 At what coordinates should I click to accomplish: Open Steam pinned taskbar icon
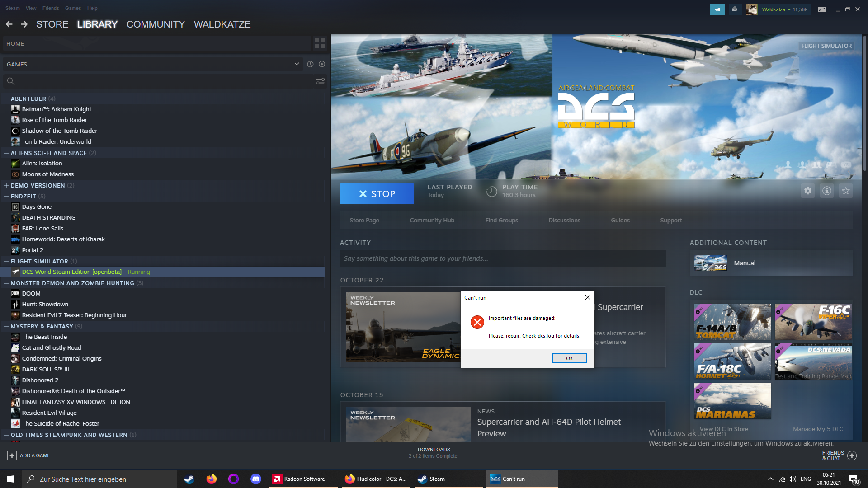(x=189, y=479)
